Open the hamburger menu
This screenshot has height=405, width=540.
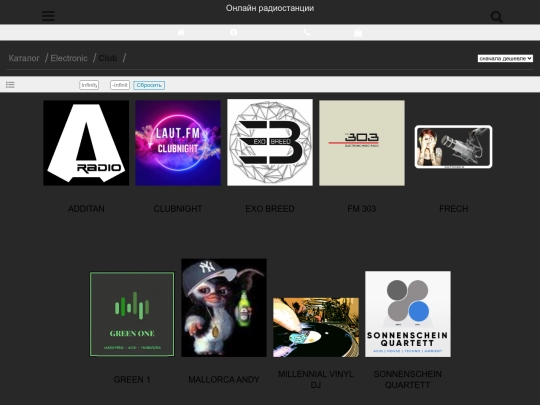pos(48,15)
